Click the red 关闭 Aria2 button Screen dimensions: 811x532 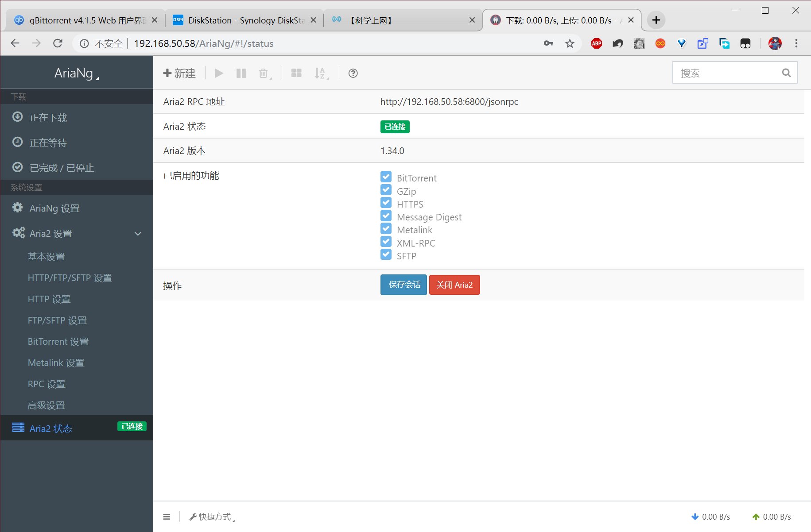454,285
